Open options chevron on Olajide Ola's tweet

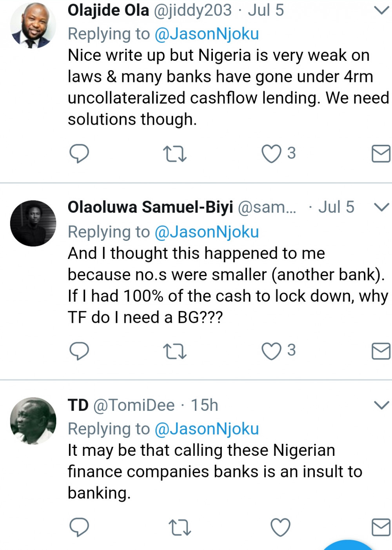pyautogui.click(x=381, y=10)
